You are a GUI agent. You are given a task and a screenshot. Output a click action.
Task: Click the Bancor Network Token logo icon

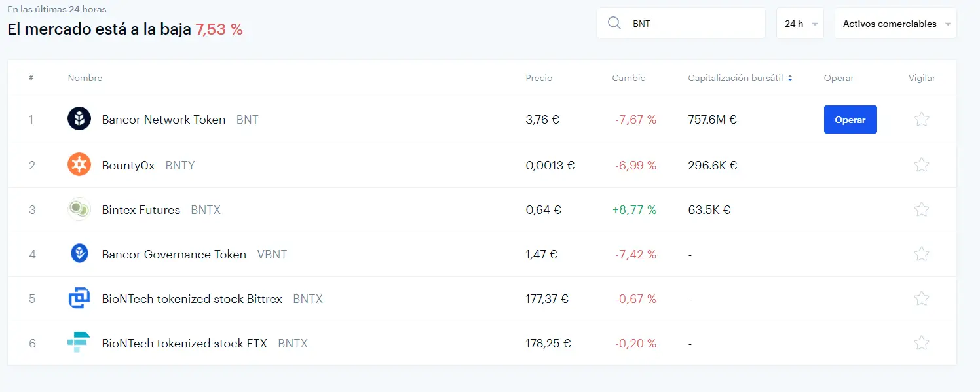pyautogui.click(x=79, y=119)
